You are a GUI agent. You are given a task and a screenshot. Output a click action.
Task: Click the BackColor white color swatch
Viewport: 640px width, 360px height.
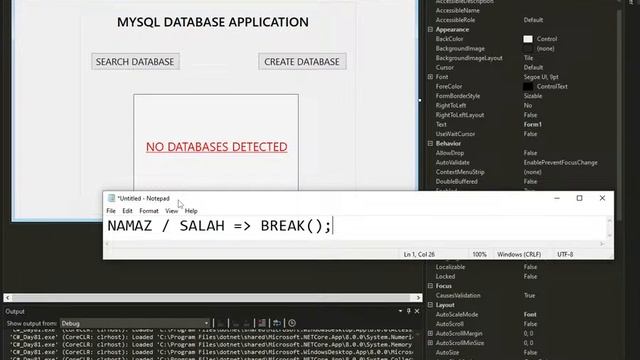coord(528,39)
